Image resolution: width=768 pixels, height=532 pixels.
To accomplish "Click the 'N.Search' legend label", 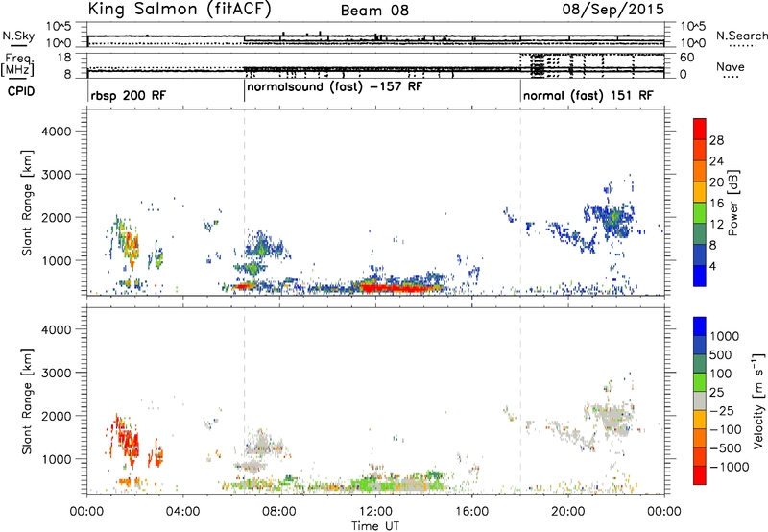I will point(741,36).
